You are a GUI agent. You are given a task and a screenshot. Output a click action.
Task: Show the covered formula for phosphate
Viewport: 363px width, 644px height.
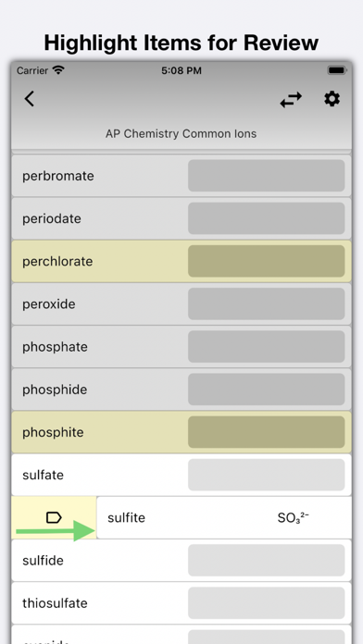pos(267,347)
